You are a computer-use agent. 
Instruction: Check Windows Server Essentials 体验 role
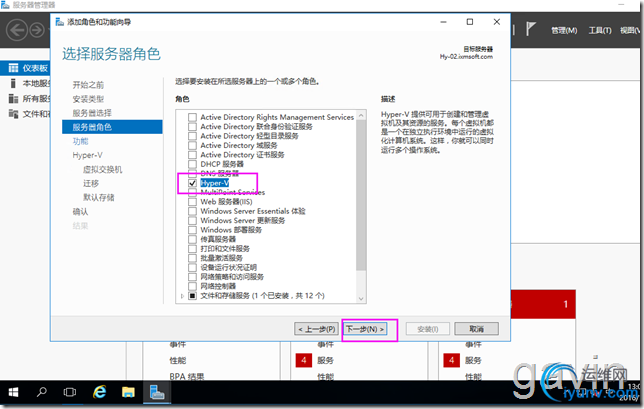[192, 211]
